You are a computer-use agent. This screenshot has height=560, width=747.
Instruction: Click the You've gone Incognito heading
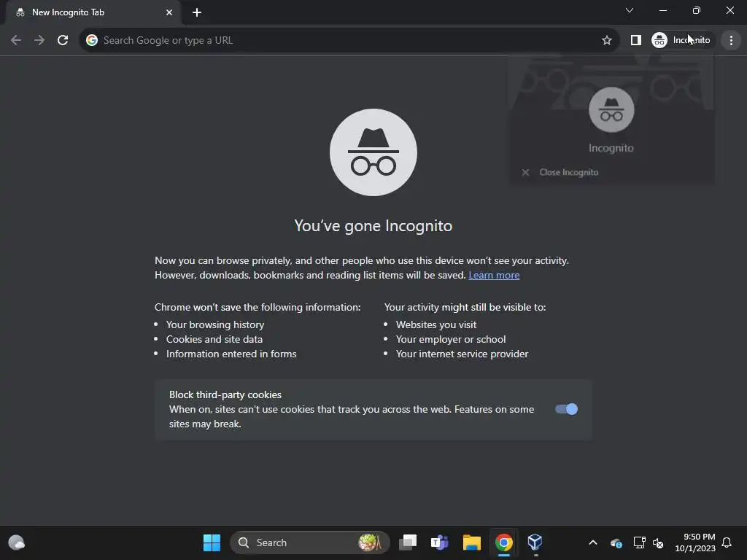pos(373,226)
